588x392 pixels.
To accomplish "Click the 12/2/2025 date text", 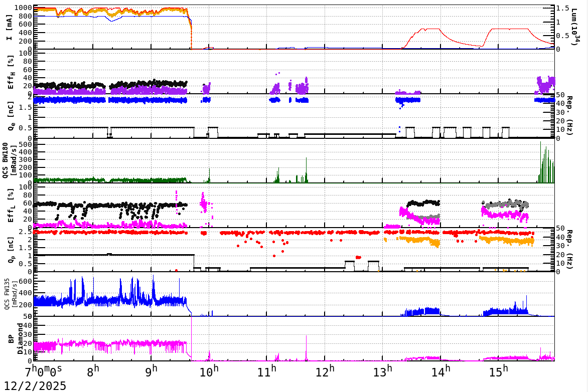I will (34, 385).
